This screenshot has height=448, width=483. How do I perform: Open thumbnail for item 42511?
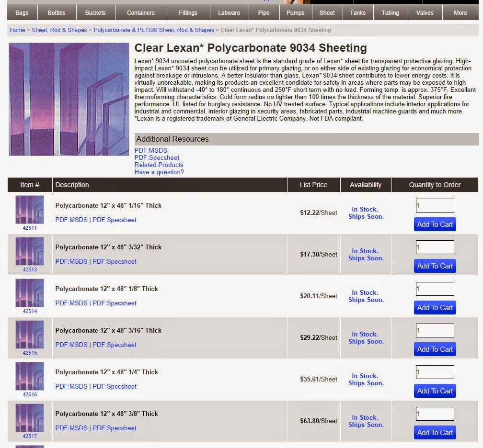tap(30, 210)
